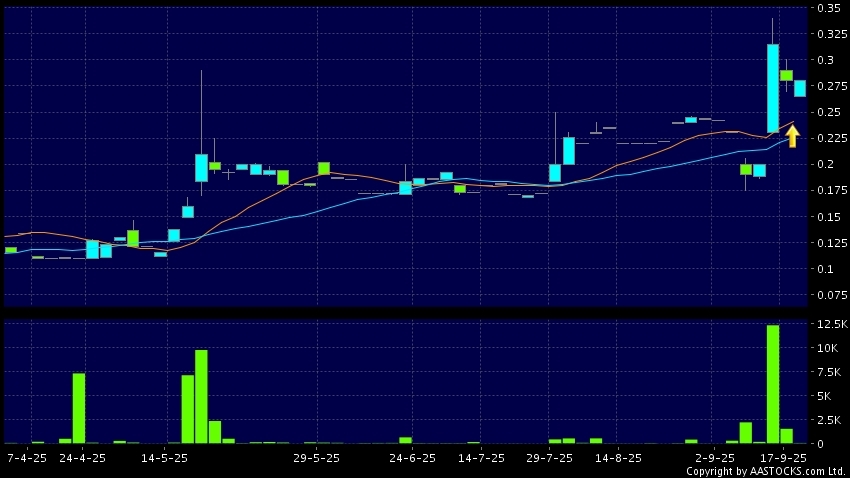
Task: Click the 0.25 price axis label
Action: pyautogui.click(x=829, y=112)
